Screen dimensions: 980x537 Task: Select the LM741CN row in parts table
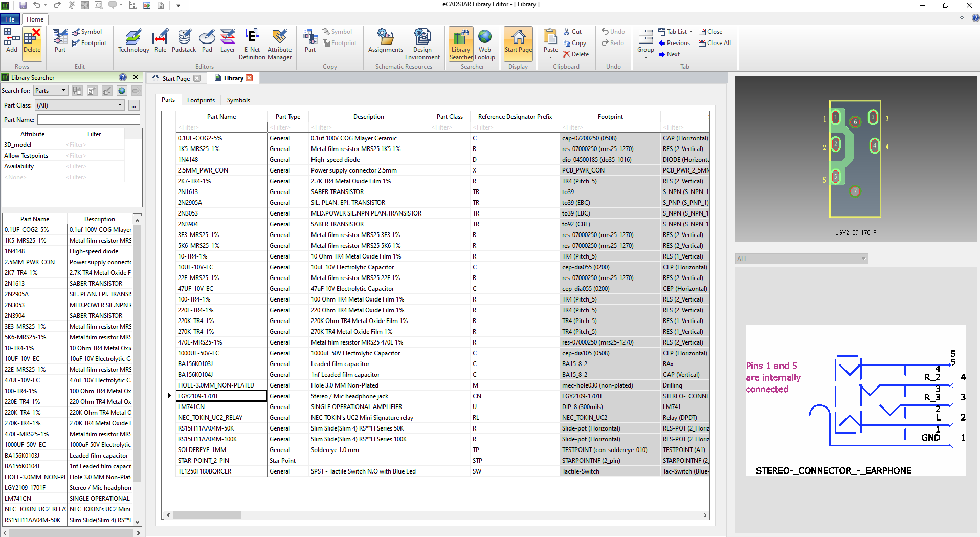pyautogui.click(x=442, y=407)
